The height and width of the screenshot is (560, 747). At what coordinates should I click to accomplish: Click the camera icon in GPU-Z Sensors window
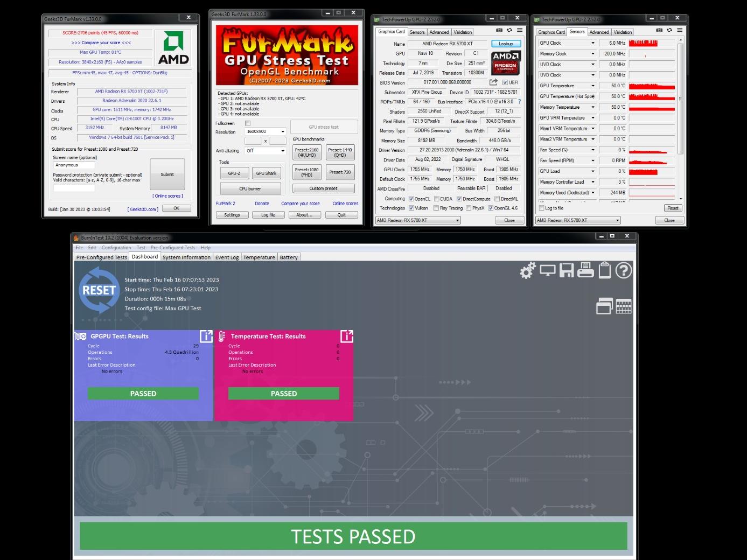click(x=659, y=30)
